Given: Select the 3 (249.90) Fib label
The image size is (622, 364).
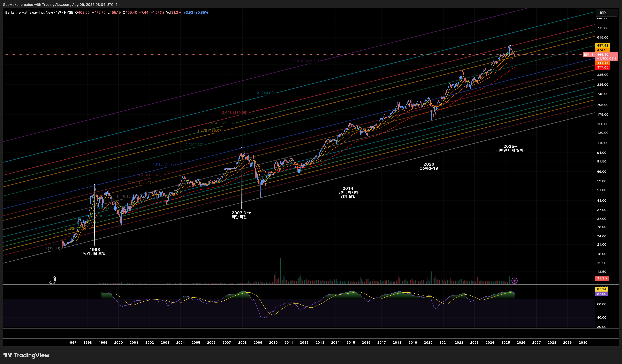Looking at the screenshot, I should pyautogui.click(x=266, y=93).
